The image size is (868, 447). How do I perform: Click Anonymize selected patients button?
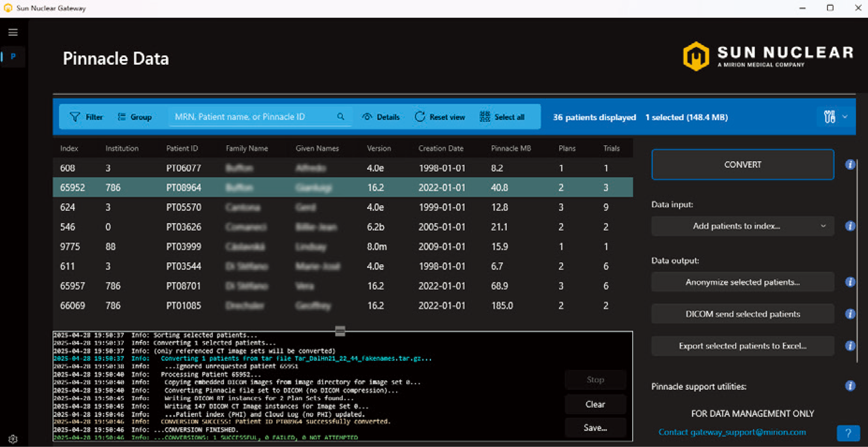pos(743,282)
